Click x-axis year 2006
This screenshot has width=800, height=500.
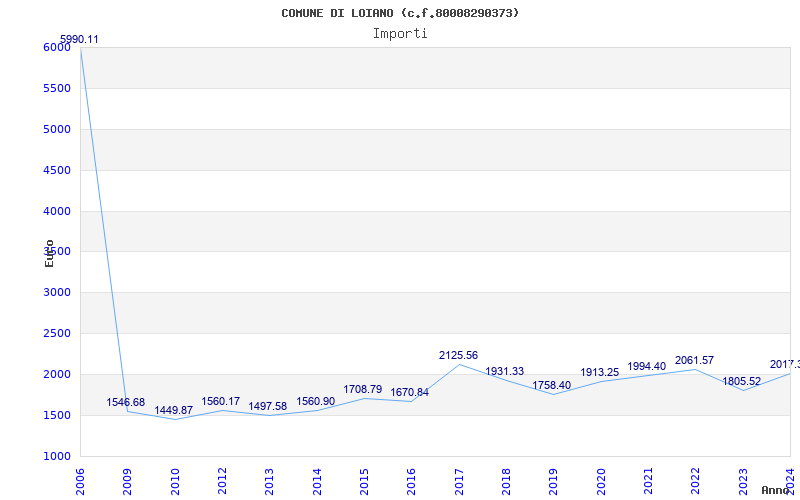tap(80, 482)
